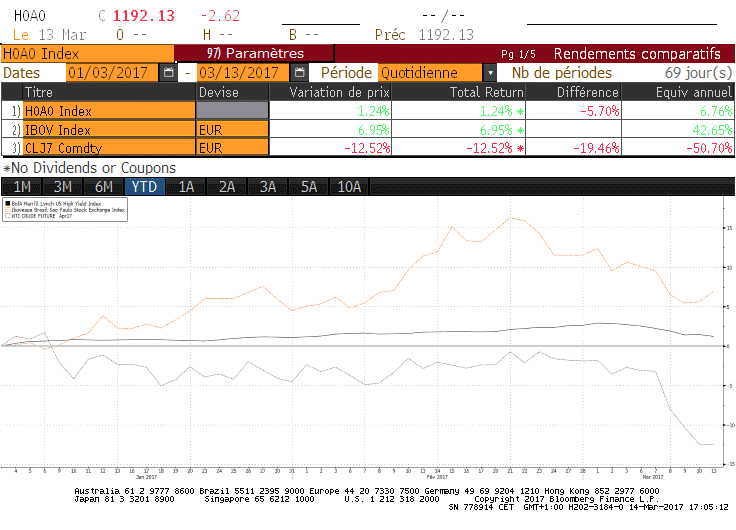This screenshot has width=736, height=530.
Task: Select the 1M time range tab
Action: pos(22,187)
